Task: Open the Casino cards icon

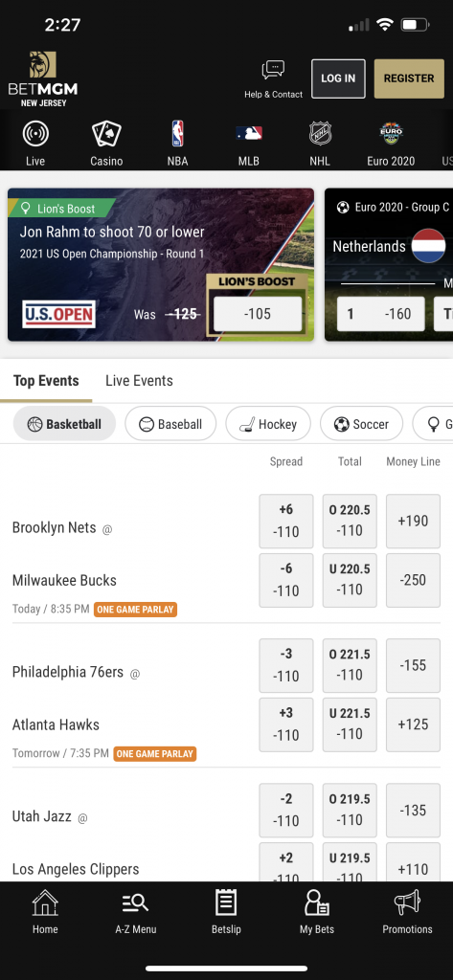Action: (106, 134)
